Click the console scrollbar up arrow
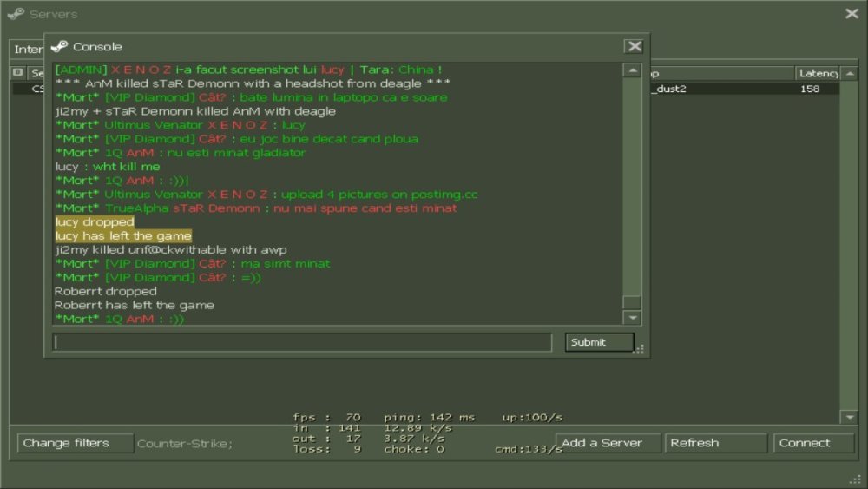This screenshot has height=489, width=868. 632,70
